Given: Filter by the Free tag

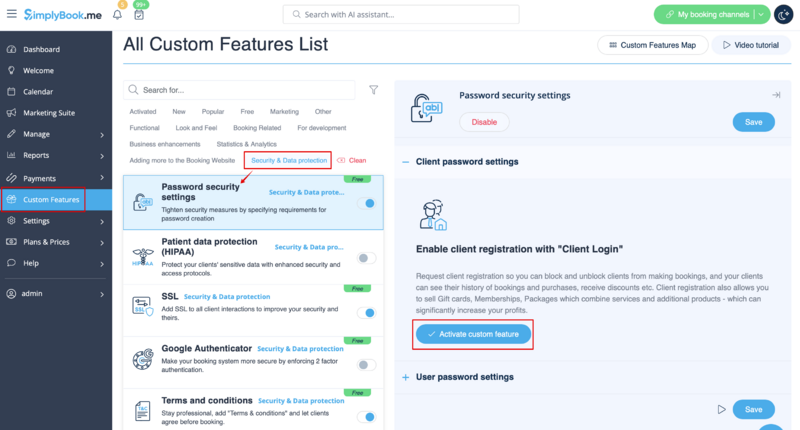Looking at the screenshot, I should (x=247, y=112).
